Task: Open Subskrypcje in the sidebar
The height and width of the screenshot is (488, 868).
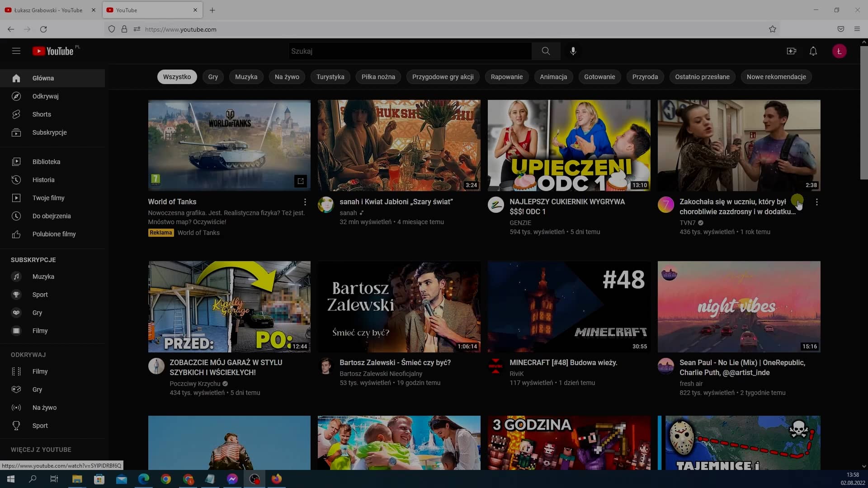Action: click(x=49, y=132)
